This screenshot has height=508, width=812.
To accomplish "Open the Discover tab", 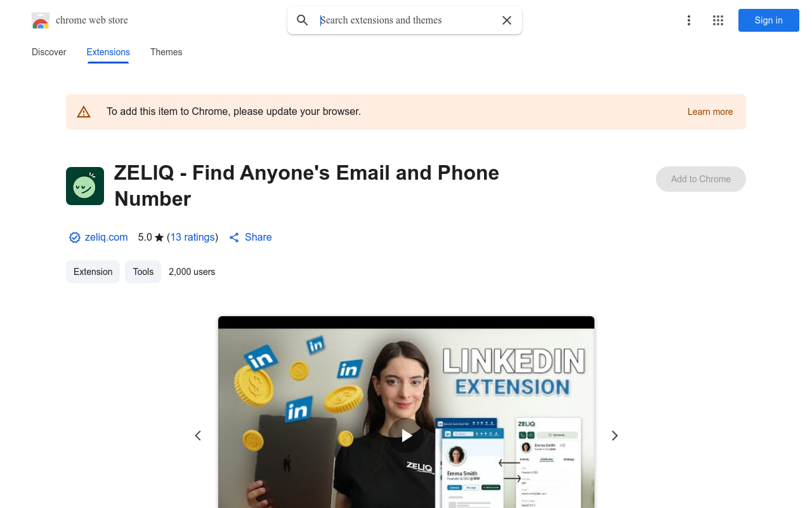I will point(49,52).
